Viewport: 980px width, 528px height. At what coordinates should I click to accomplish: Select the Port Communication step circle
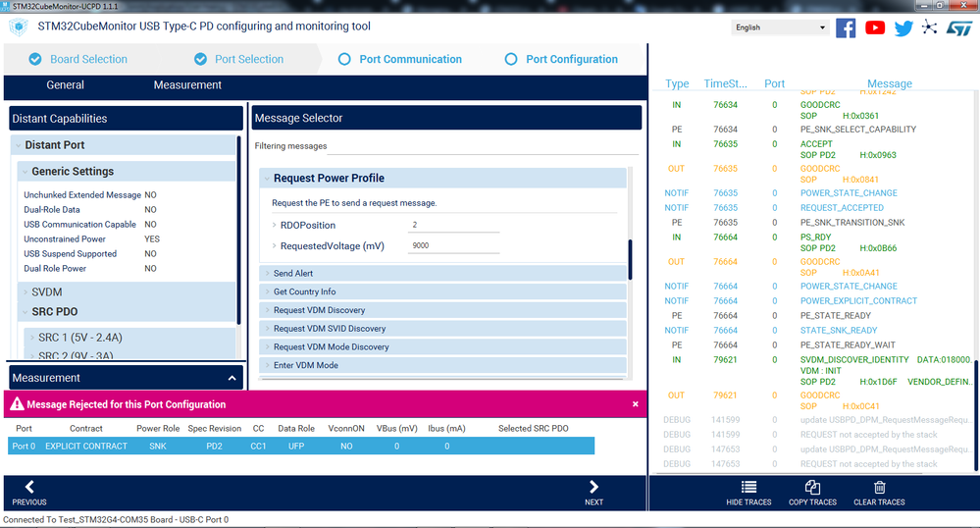tap(344, 59)
